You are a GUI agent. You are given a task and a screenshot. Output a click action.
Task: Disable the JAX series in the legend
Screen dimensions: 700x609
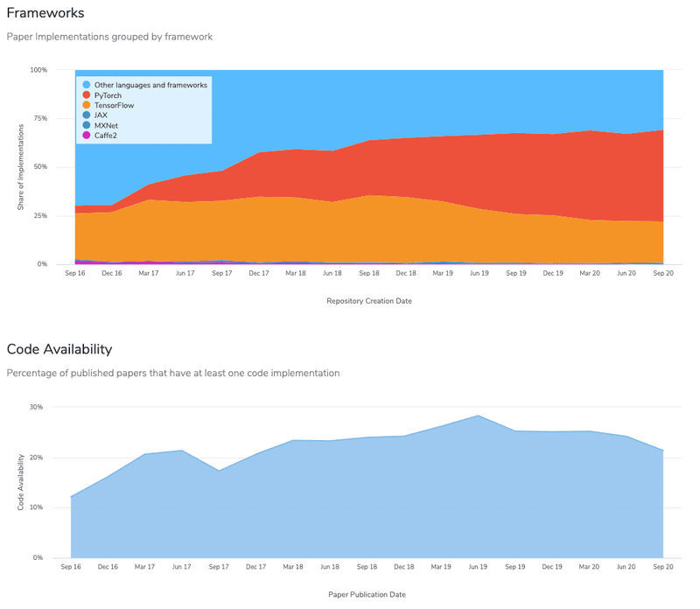click(x=100, y=115)
